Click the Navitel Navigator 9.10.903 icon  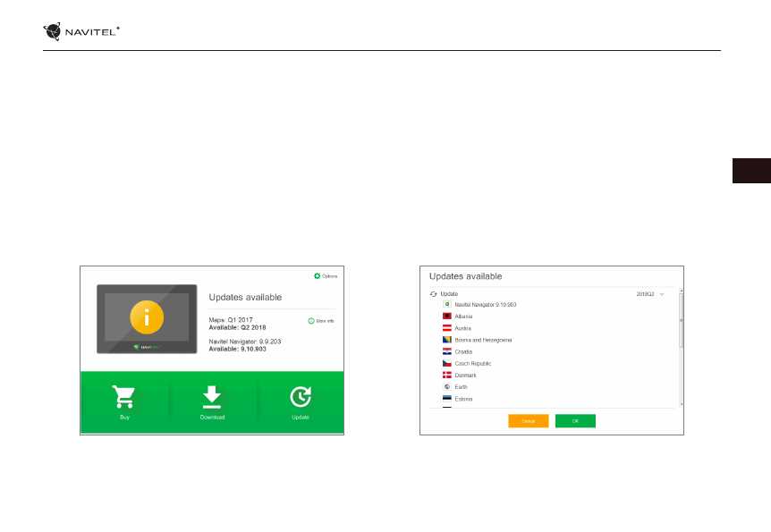(x=447, y=305)
